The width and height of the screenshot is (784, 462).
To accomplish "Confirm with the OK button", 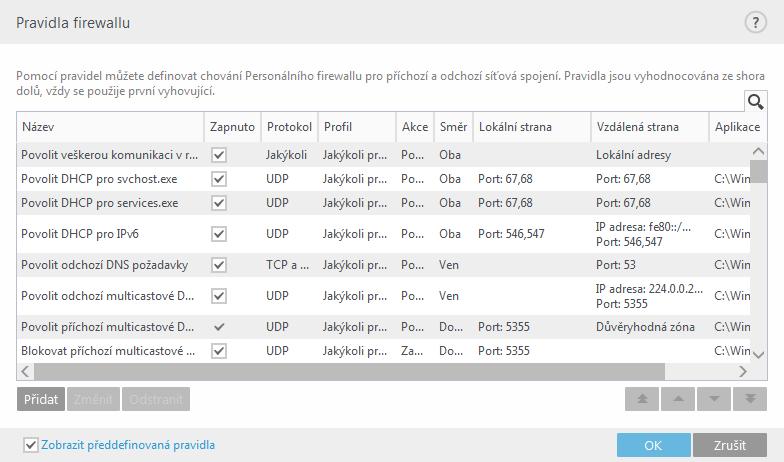I will tap(654, 445).
